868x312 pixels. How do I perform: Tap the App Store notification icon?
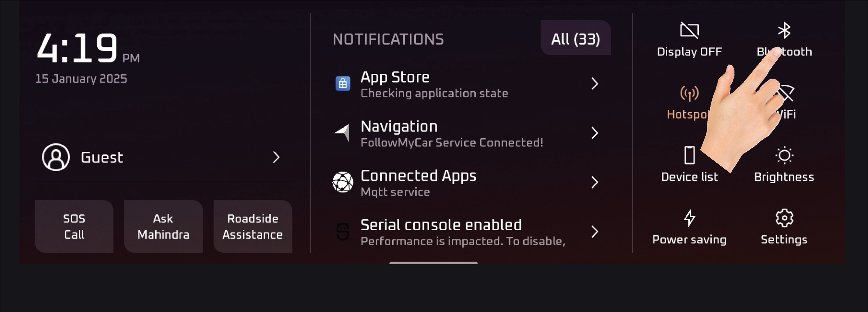tap(343, 84)
